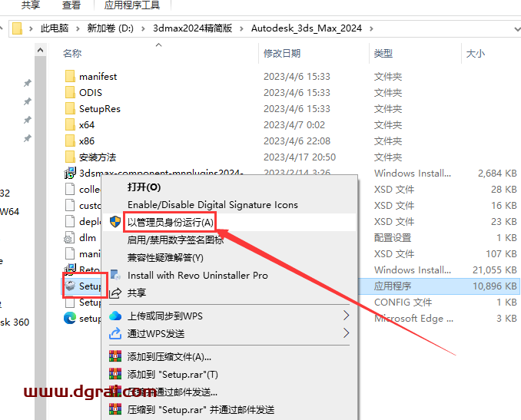This screenshot has height=420, width=521.
Task: Click the dlm file name
Action: (x=88, y=238)
